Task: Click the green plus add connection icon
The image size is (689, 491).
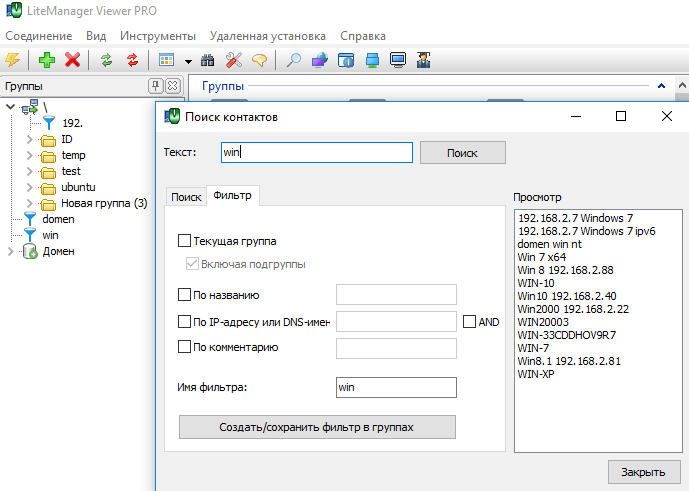Action: pyautogui.click(x=47, y=60)
